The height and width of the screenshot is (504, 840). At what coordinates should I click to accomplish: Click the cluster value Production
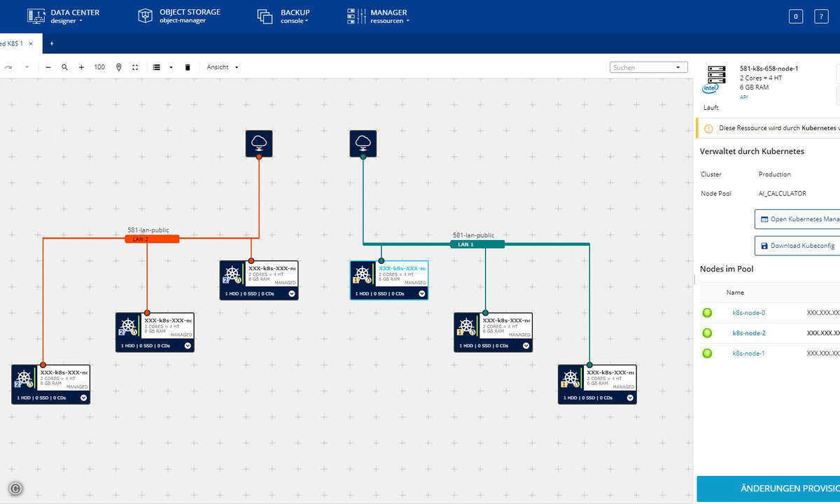775,174
